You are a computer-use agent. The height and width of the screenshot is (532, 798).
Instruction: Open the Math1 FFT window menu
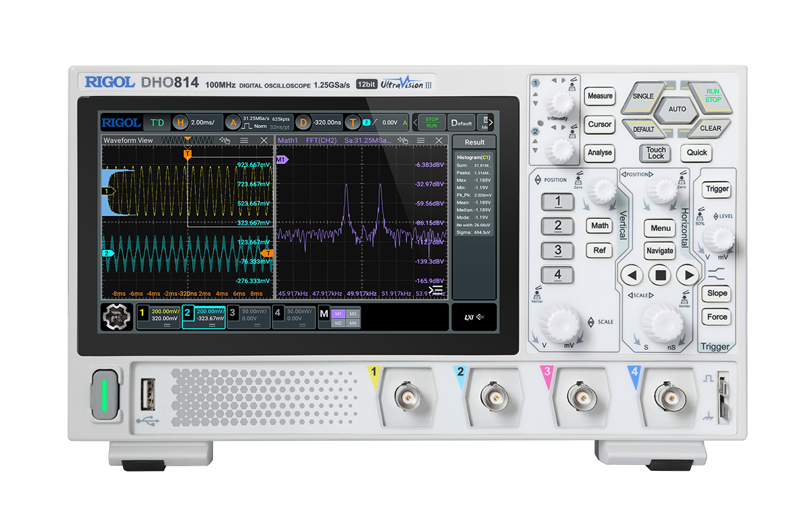point(420,140)
